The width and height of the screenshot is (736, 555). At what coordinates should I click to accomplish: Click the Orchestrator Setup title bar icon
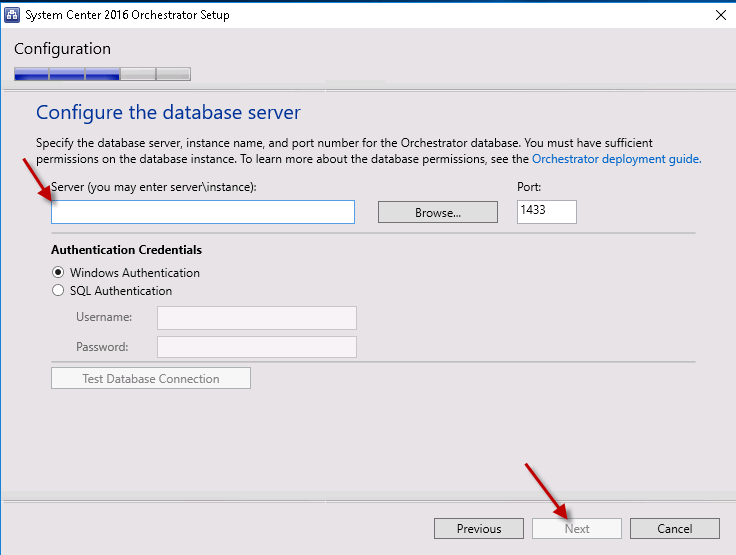tap(13, 15)
